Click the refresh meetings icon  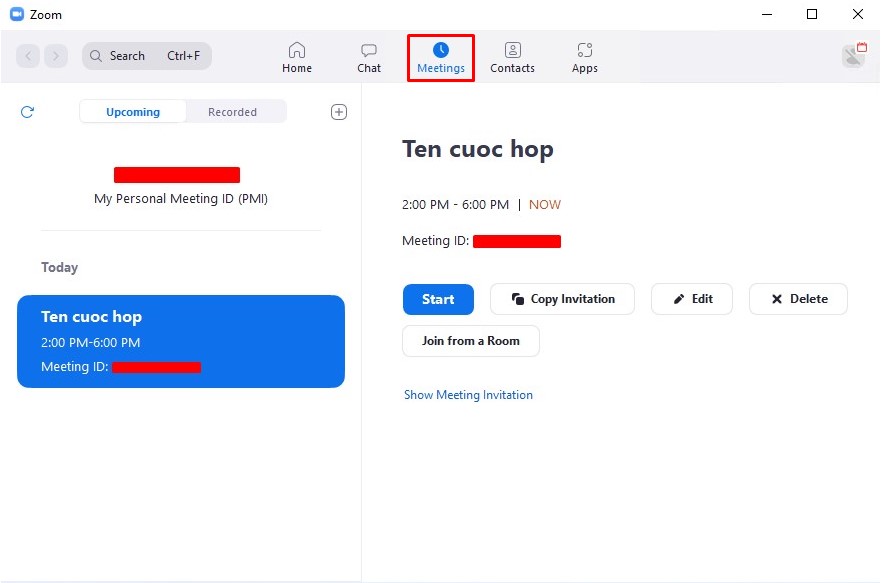coord(27,112)
